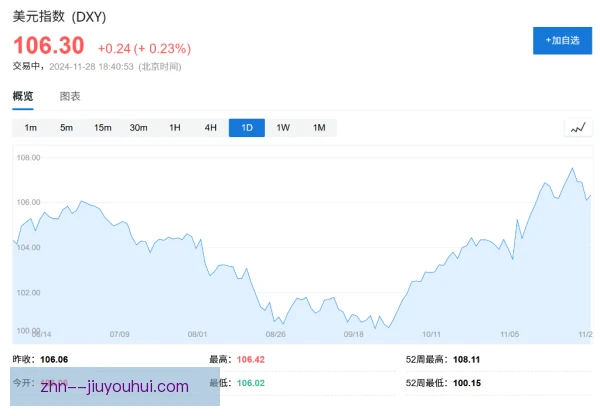
Task: Click the chart peak near 107.5
Action: click(572, 168)
